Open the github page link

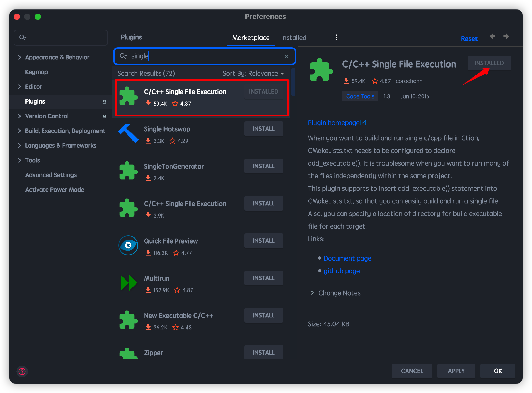point(341,271)
